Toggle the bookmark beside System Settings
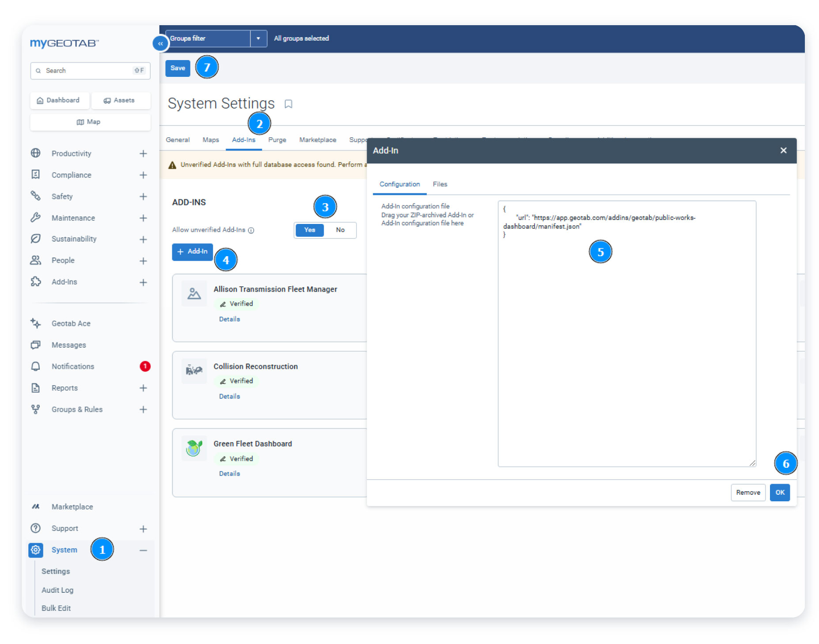This screenshot has height=644, width=819. pos(288,105)
